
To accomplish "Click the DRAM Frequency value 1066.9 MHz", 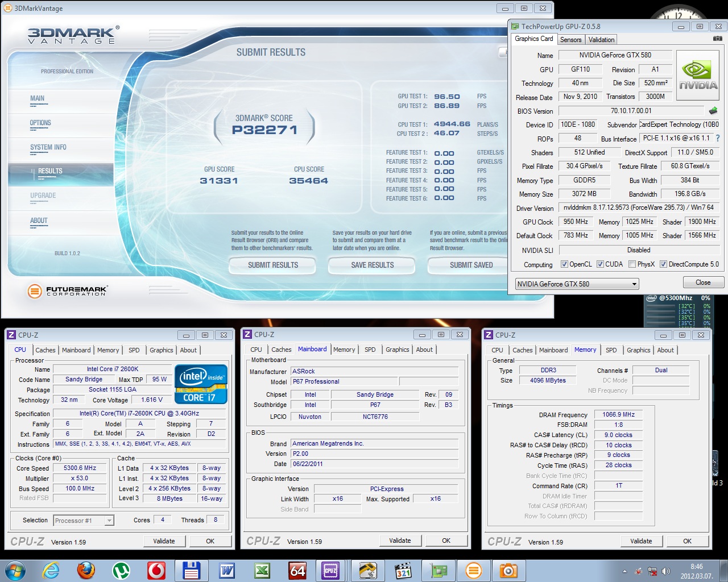I will click(618, 415).
